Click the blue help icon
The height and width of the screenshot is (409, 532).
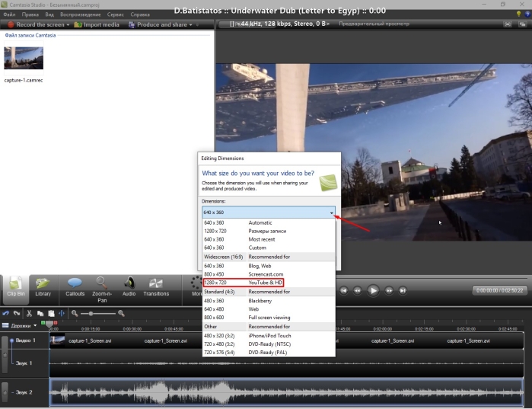pyautogui.click(x=527, y=14)
